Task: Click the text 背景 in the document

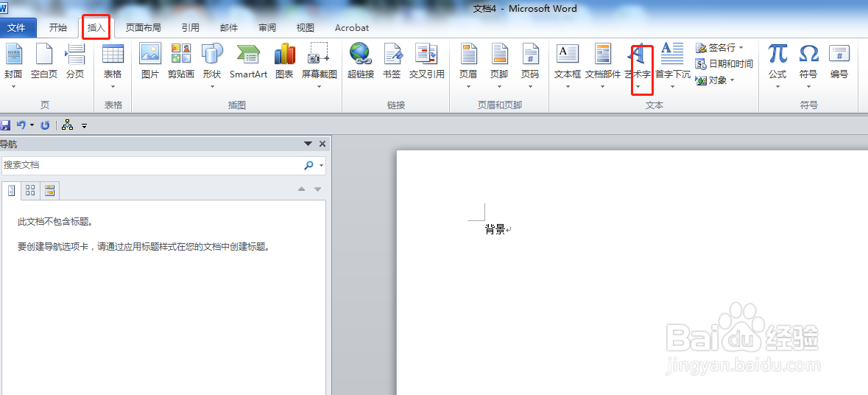Action: pyautogui.click(x=495, y=229)
